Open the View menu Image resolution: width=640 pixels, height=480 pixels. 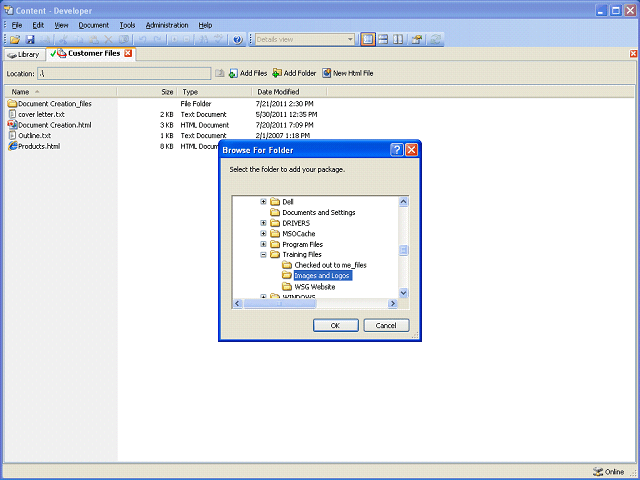pyautogui.click(x=61, y=25)
